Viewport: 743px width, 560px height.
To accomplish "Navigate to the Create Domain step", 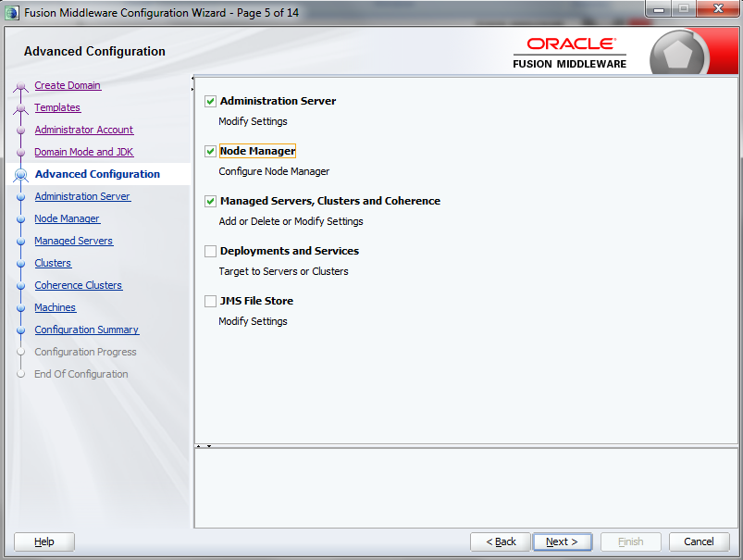I will click(68, 85).
